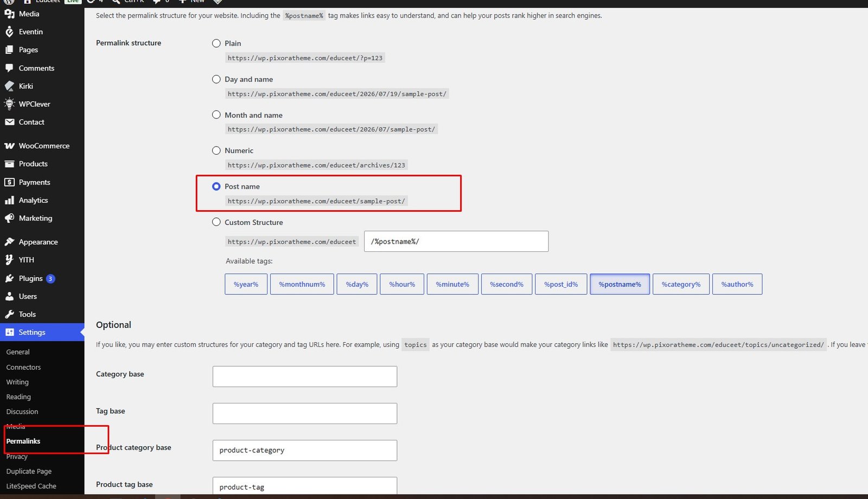Select the Plain permalink radio button
Viewport: 868px width, 499px height.
pyautogui.click(x=216, y=43)
